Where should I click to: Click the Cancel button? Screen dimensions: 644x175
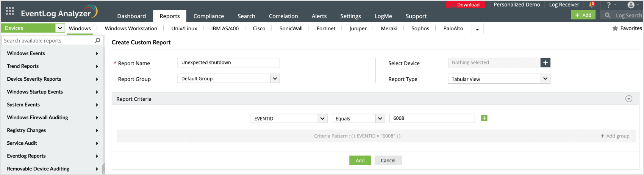point(388,161)
